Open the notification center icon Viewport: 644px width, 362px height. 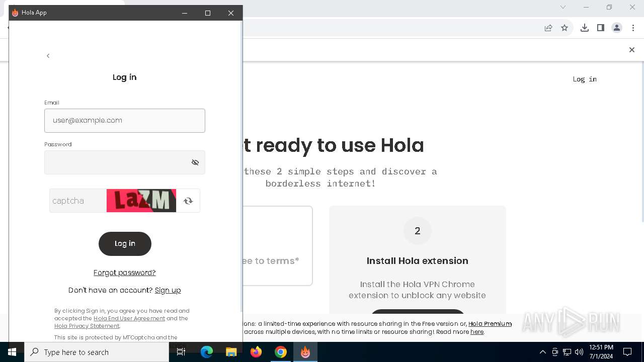point(627,352)
